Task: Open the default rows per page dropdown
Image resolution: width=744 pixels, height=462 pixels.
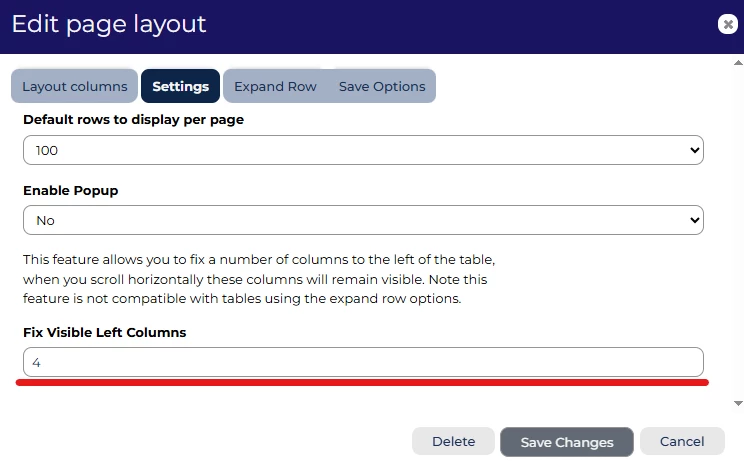Action: (363, 150)
